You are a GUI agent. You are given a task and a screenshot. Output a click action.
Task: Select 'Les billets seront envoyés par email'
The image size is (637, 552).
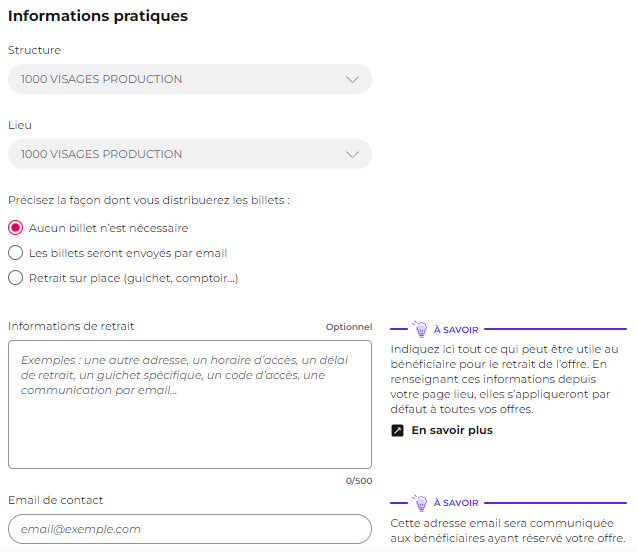click(x=15, y=253)
